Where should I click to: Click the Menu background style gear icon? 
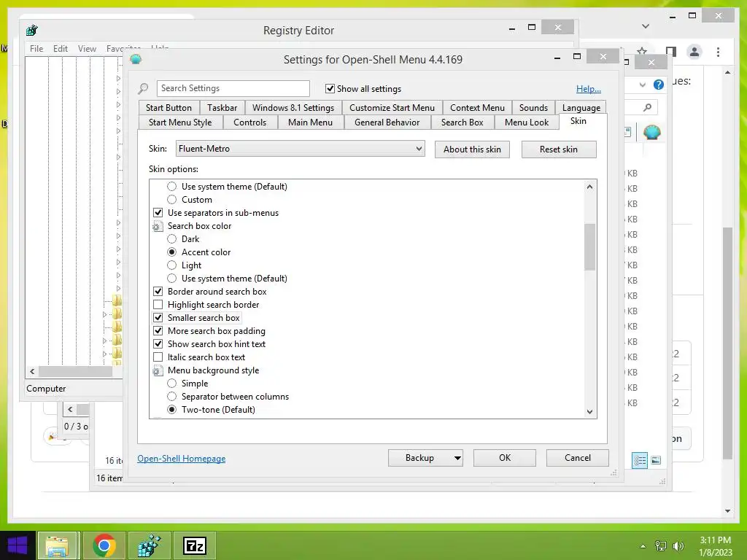click(x=157, y=371)
